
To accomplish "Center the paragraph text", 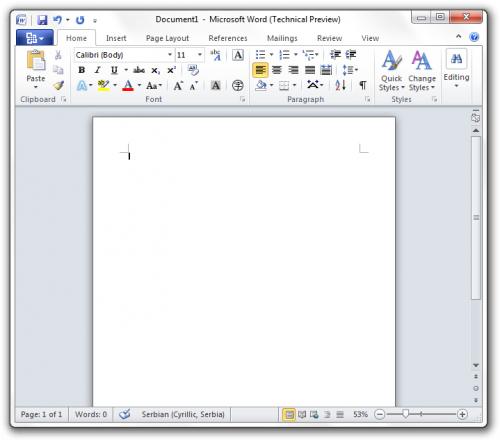I will tap(277, 70).
